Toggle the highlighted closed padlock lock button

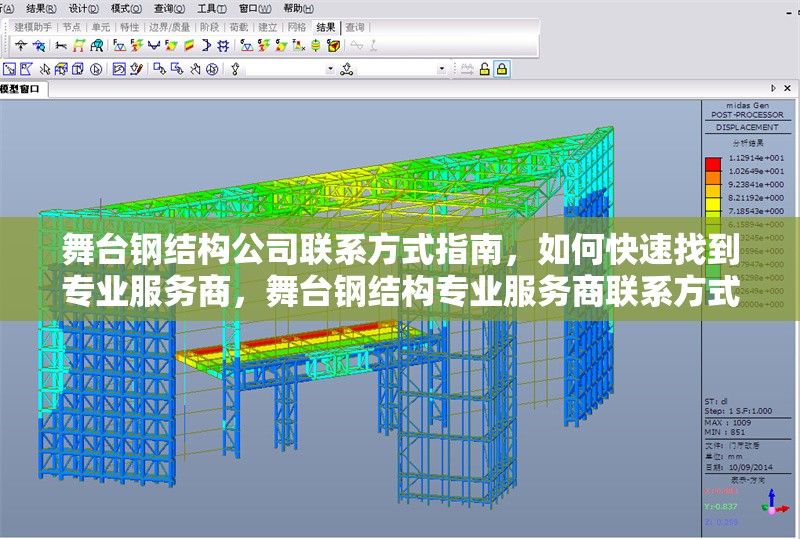502,69
